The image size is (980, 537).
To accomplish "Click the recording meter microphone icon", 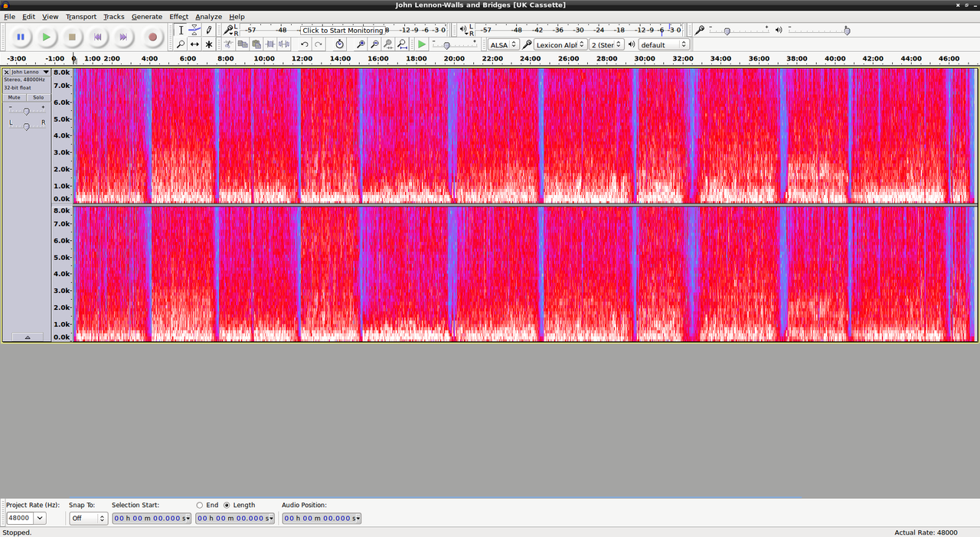I will [227, 30].
